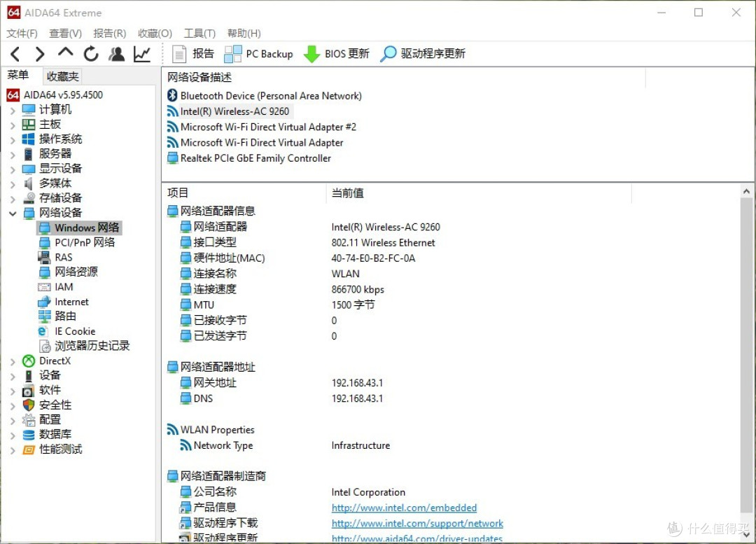Click the details pane vertical scrollbar
The width and height of the screenshot is (756, 544).
pyautogui.click(x=746, y=356)
